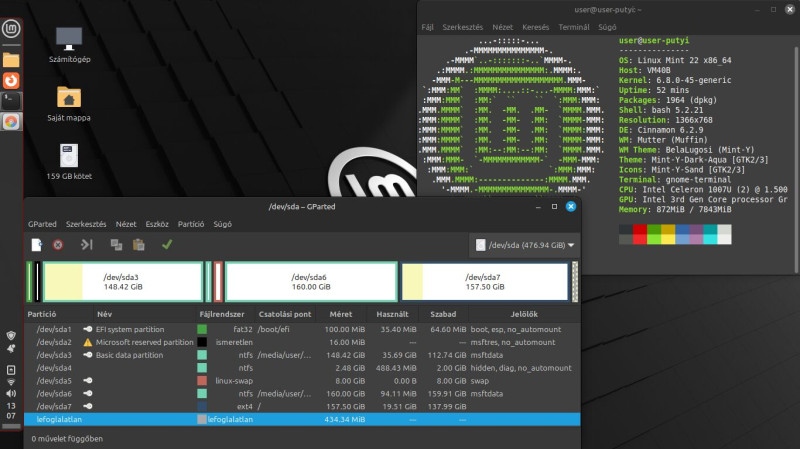The image size is (800, 449).
Task: Click the key icon on the /dev/sda7 row
Action: coord(88,407)
